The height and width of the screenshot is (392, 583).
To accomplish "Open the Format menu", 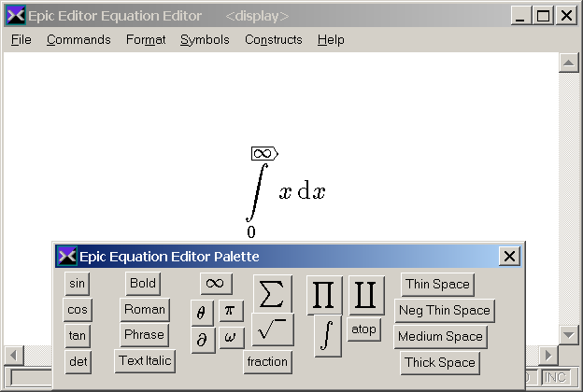I will pyautogui.click(x=146, y=40).
